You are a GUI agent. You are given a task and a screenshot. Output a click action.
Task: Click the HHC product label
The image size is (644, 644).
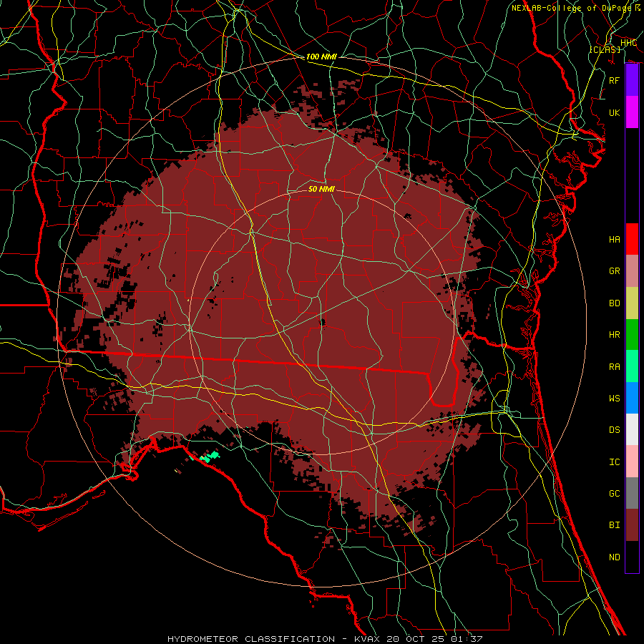coord(628,42)
